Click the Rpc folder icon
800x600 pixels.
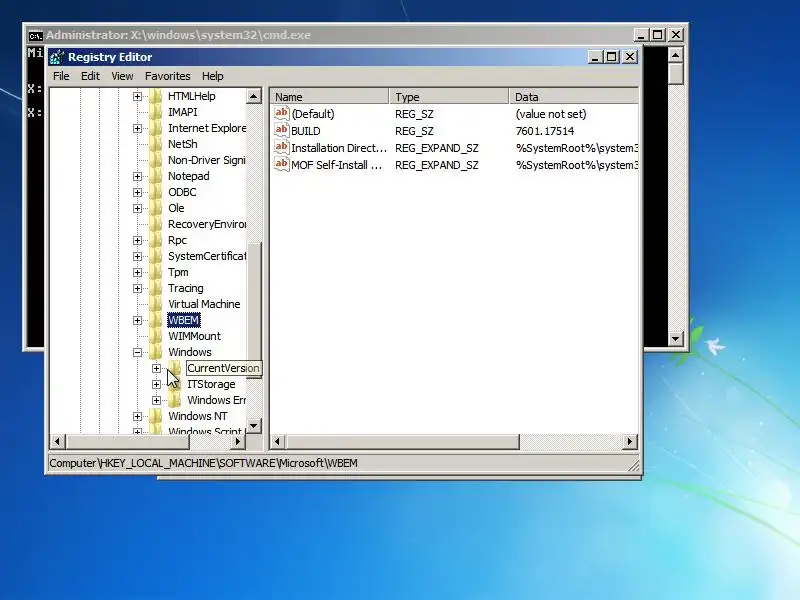click(156, 240)
